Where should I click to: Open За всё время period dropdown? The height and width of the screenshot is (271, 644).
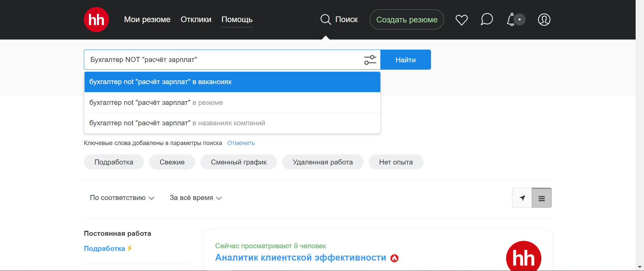(196, 198)
